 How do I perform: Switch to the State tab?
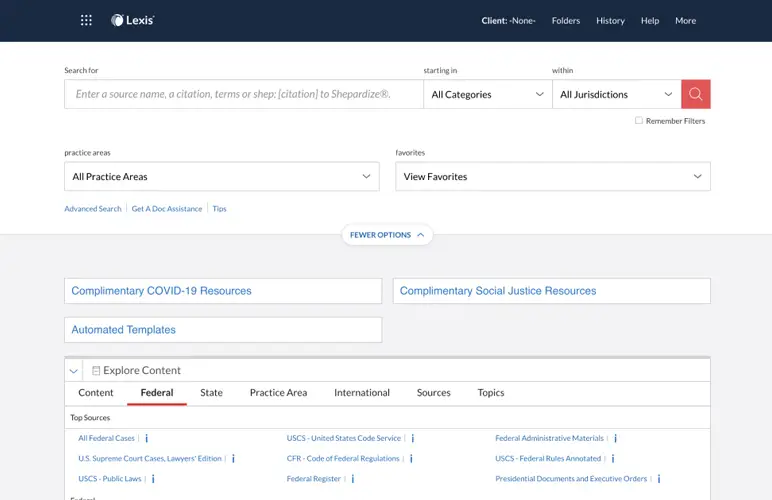[x=211, y=393]
